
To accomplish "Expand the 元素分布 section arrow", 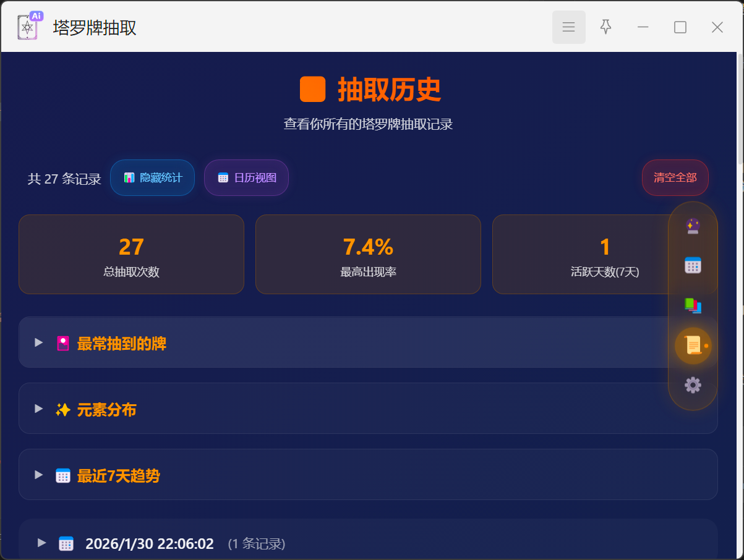I will tap(39, 409).
